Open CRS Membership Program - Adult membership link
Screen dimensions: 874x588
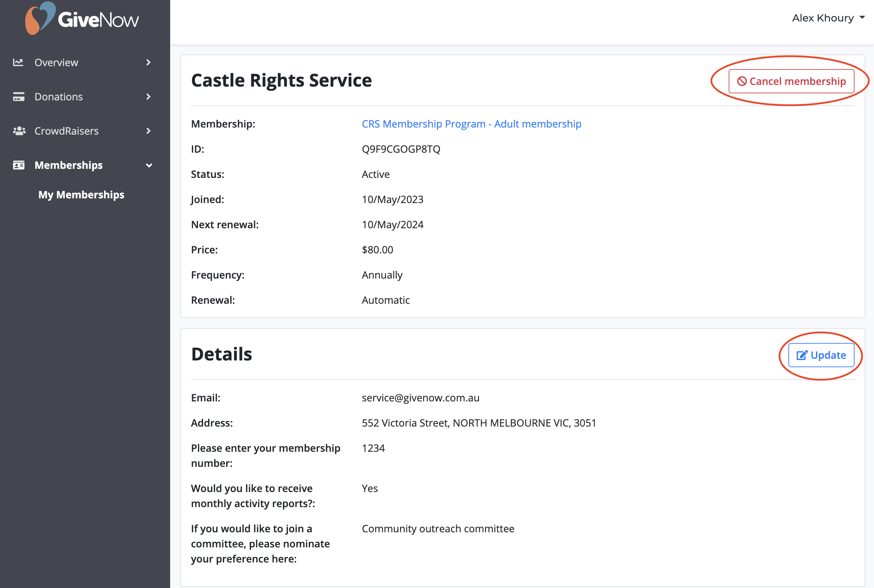471,124
